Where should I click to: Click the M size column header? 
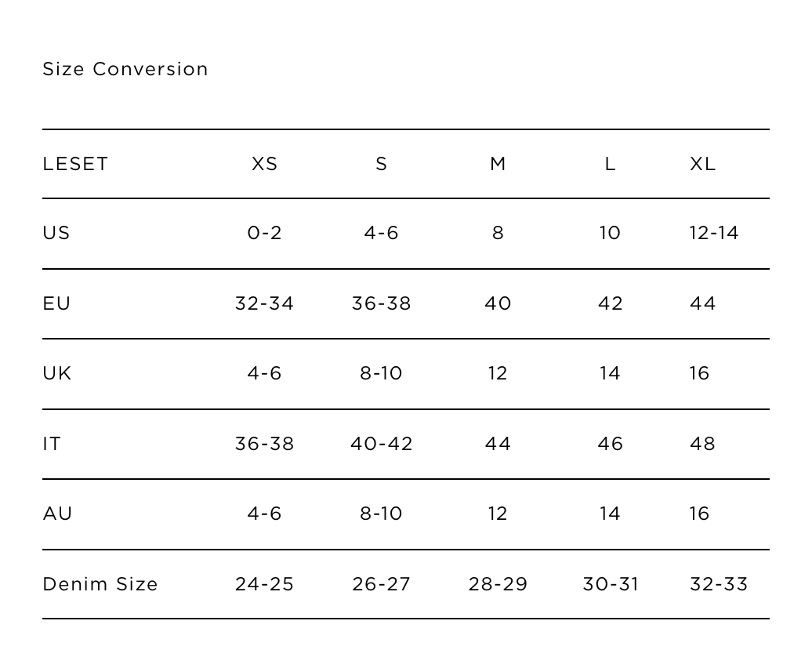[x=498, y=164]
